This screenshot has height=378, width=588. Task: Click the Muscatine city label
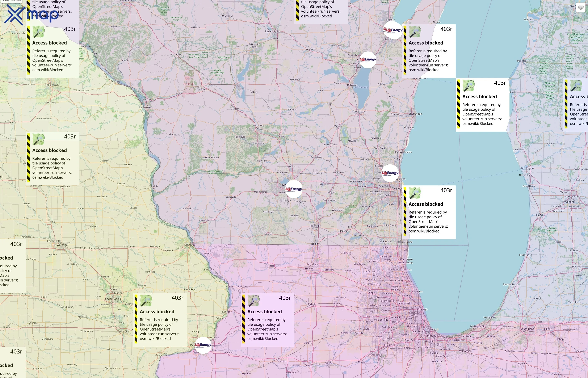point(161,355)
